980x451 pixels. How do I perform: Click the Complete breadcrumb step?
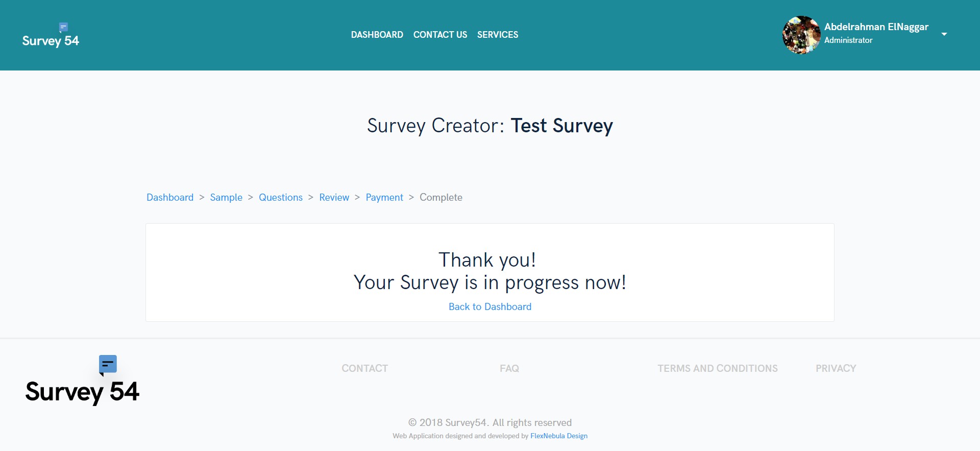(x=441, y=197)
